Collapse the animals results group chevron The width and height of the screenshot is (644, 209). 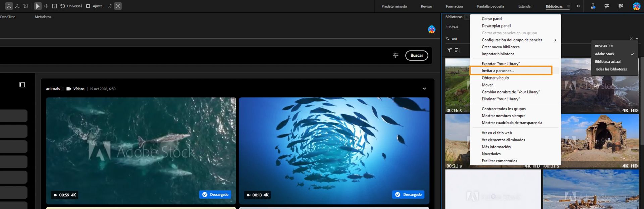pyautogui.click(x=424, y=89)
